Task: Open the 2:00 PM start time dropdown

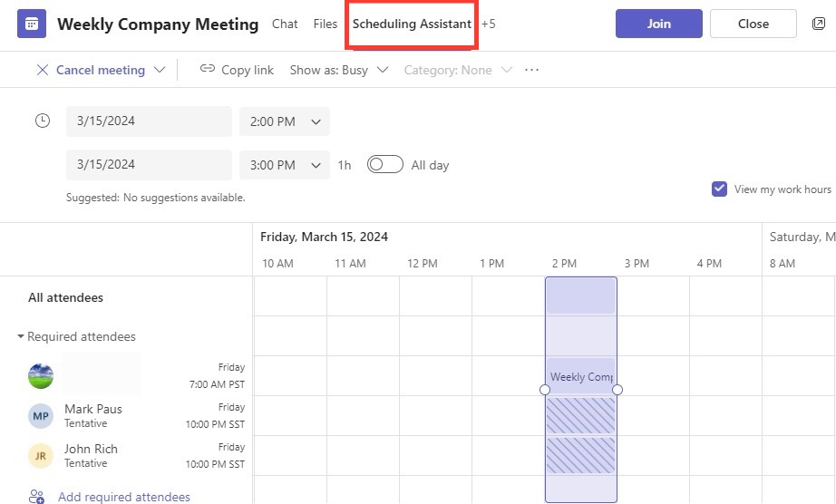Action: click(x=284, y=121)
